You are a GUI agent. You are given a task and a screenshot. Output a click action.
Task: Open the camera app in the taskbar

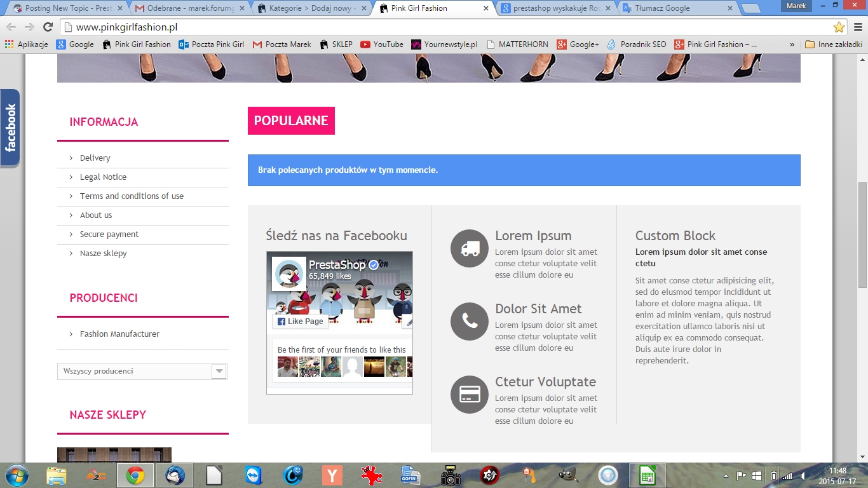[450, 475]
